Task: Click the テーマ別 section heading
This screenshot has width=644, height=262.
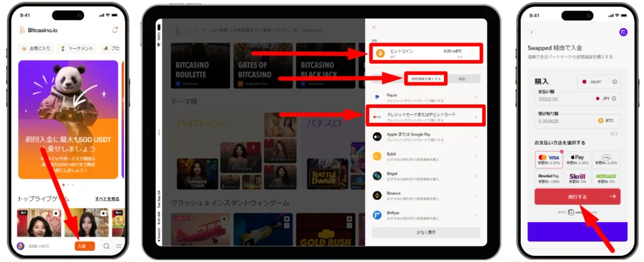Action: (x=184, y=101)
